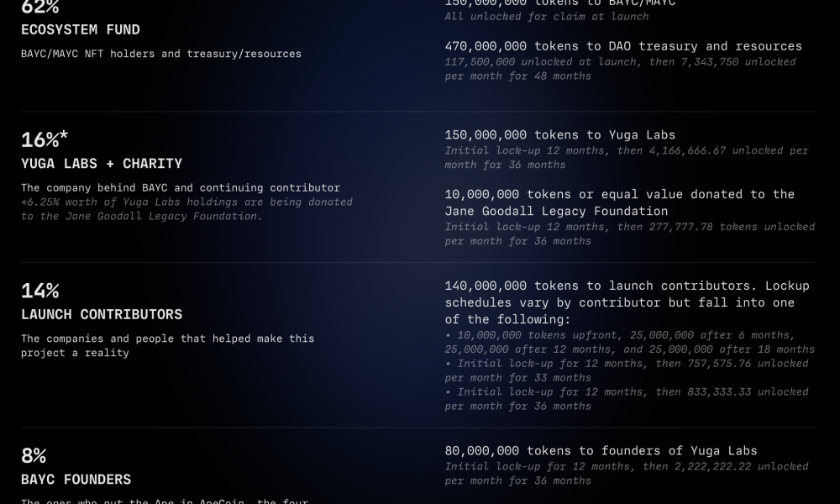Select the "BAYC FOUNDERS" heading
The height and width of the screenshot is (504, 840).
tap(76, 480)
